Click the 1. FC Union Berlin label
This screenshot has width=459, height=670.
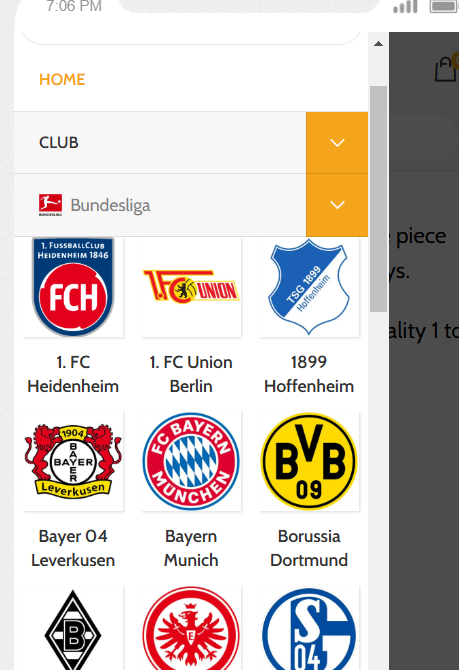point(191,374)
